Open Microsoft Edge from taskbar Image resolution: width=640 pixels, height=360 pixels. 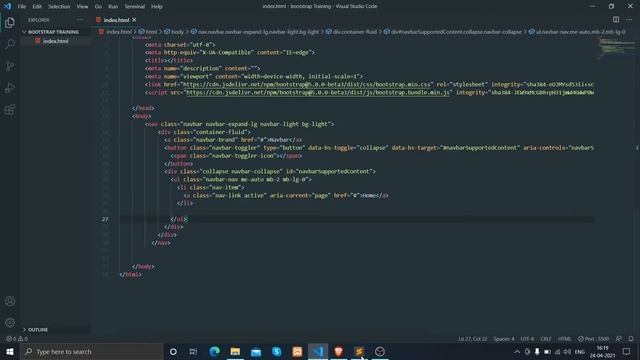click(x=214, y=351)
